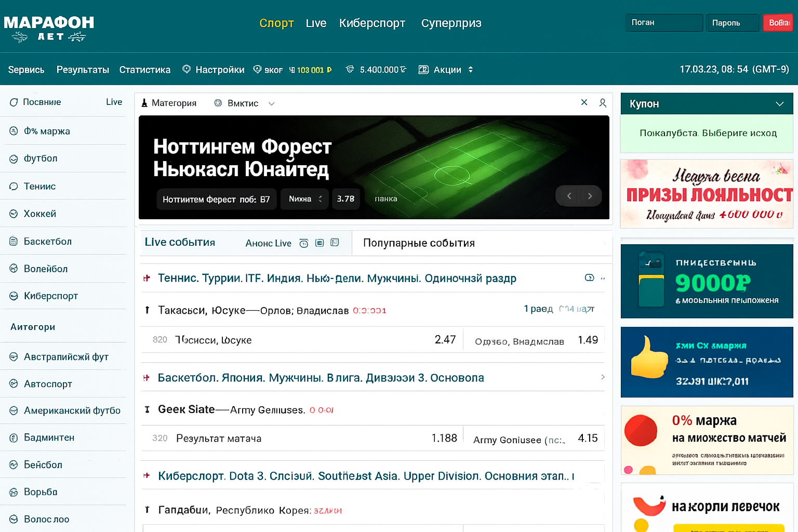Toggle the Live switch in the sidebar
798x532 pixels.
(114, 102)
